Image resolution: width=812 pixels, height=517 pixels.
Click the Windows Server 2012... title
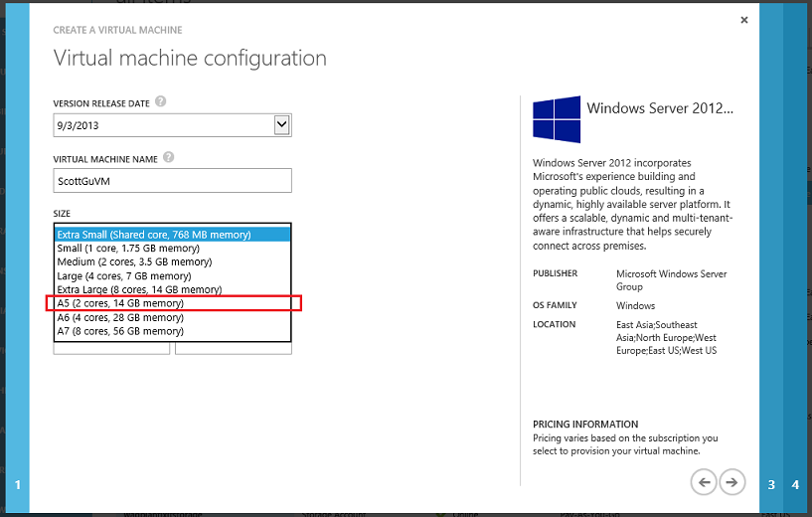point(660,108)
